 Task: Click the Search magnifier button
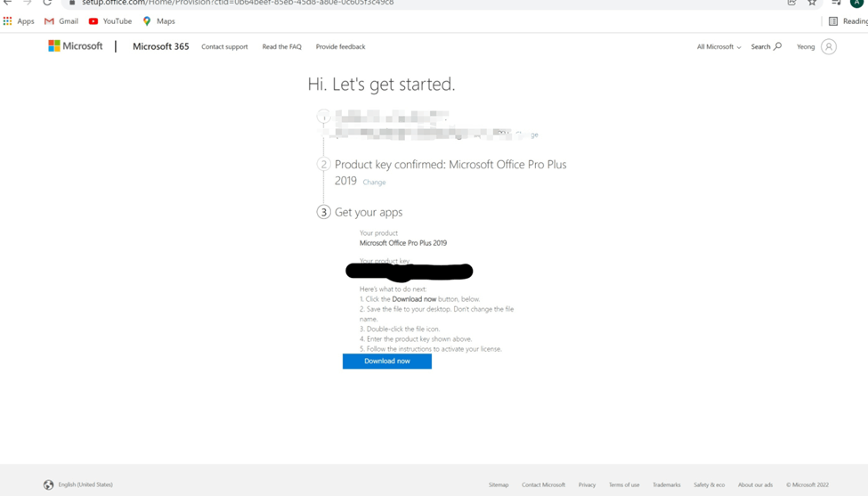(x=767, y=46)
